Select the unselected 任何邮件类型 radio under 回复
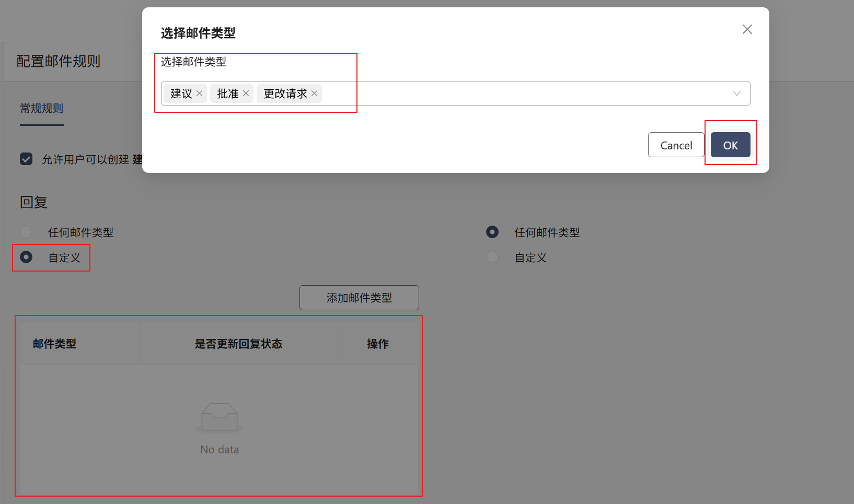854x504 pixels. click(26, 232)
